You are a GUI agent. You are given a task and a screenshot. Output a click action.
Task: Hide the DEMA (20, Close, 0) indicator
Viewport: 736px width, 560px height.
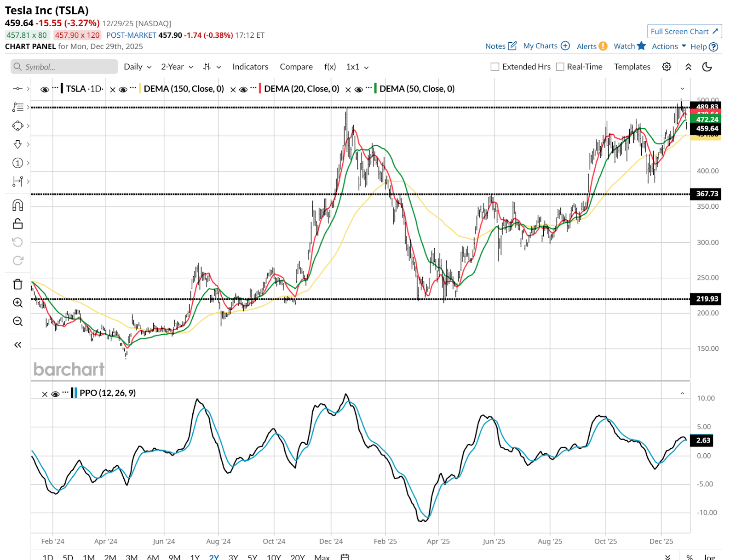(x=243, y=89)
